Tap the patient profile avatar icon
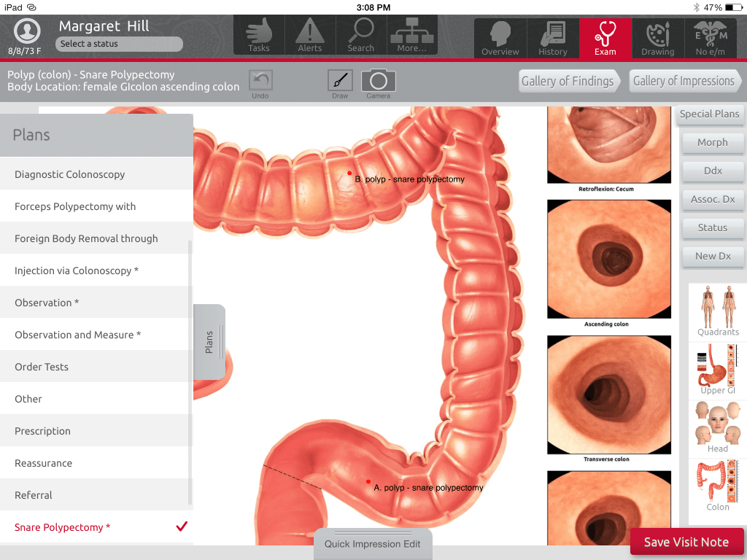The width and height of the screenshot is (747, 560). (x=27, y=31)
